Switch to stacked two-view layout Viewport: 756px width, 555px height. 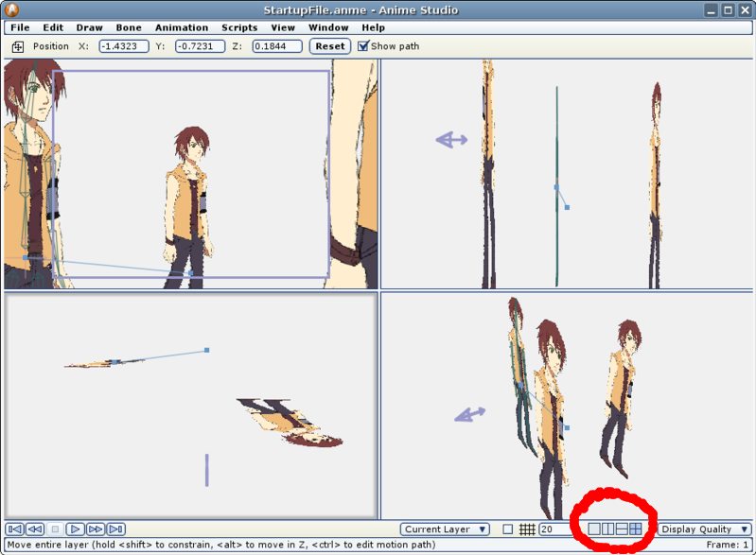pyautogui.click(x=622, y=529)
